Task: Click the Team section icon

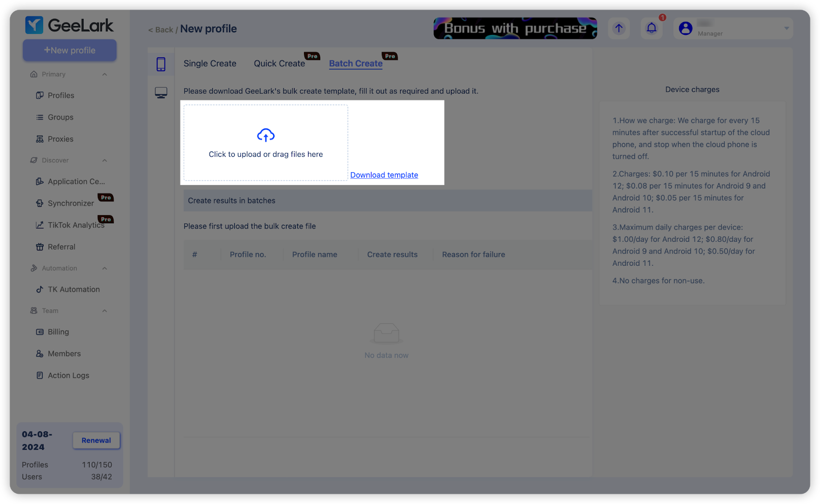Action: click(x=34, y=311)
